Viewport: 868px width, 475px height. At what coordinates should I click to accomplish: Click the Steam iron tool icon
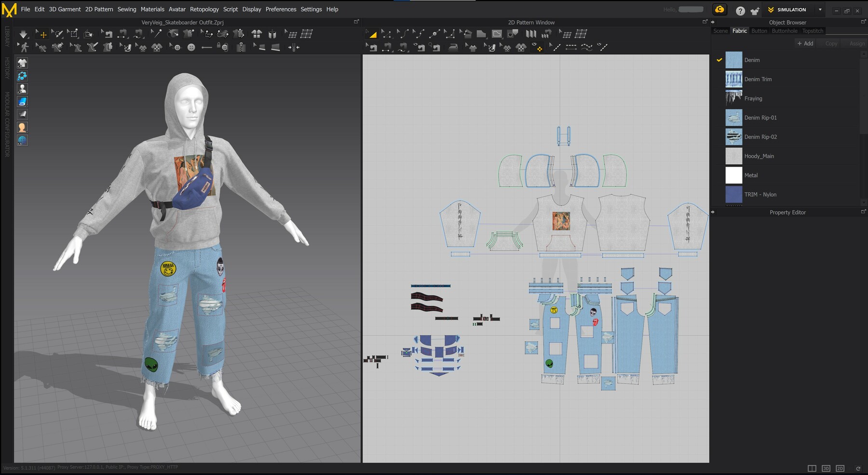point(453,47)
